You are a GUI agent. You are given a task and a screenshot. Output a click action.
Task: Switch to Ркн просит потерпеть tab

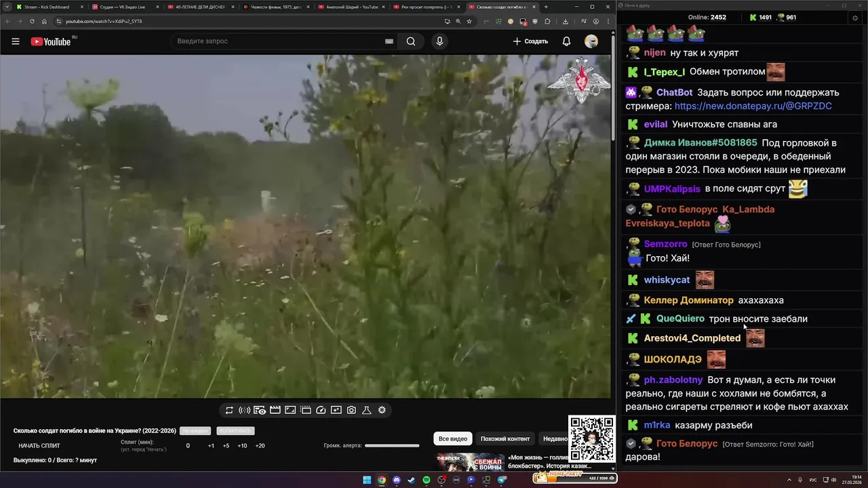click(426, 7)
